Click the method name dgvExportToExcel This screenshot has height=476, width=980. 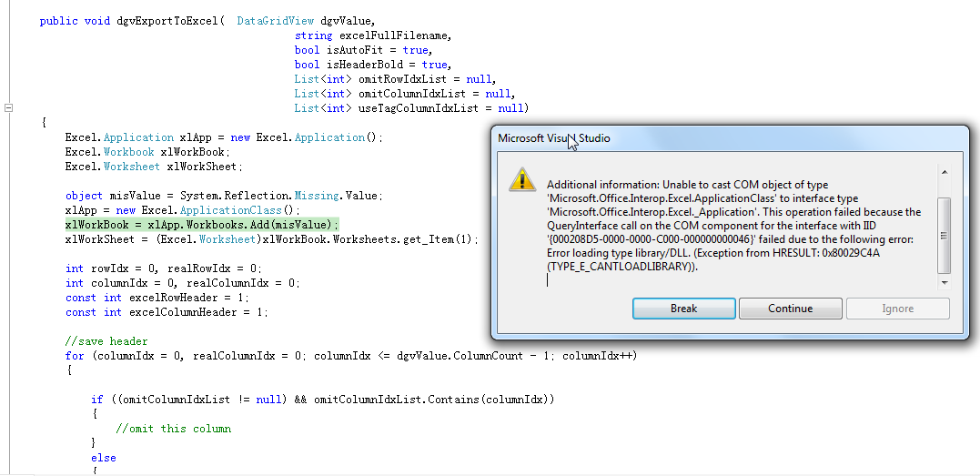[x=167, y=21]
